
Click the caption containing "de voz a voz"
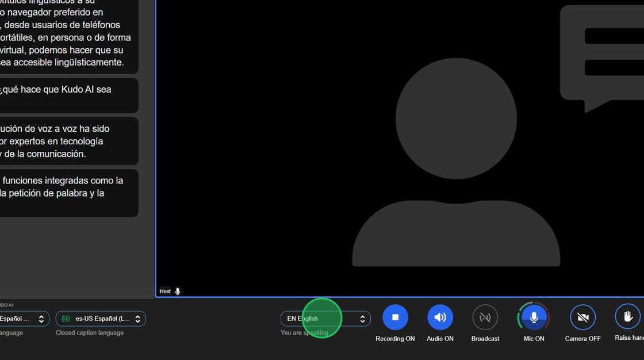coord(68,141)
